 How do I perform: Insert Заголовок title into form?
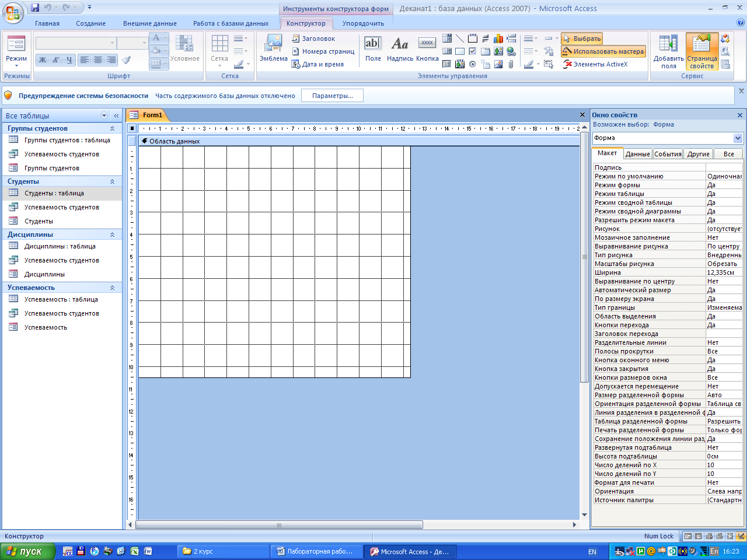click(x=313, y=38)
